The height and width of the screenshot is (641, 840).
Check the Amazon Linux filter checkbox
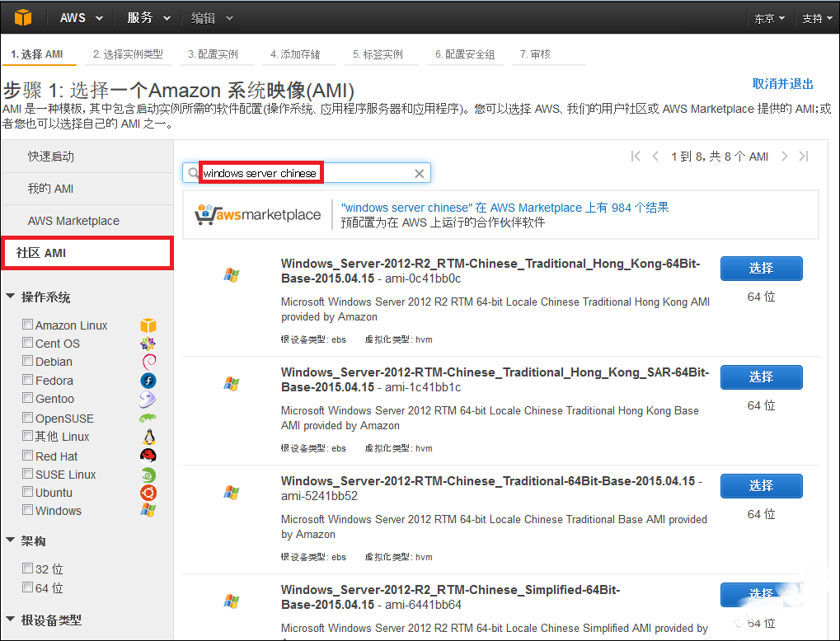(27, 324)
